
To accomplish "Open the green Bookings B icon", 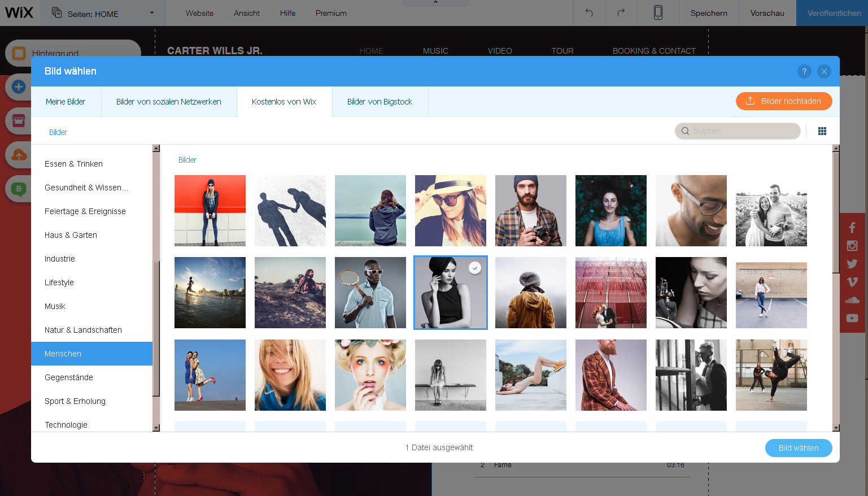I will [19, 189].
